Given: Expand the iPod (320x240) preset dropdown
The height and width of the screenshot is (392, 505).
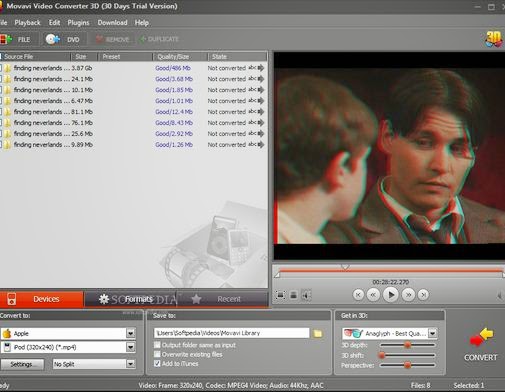Looking at the screenshot, I should [x=130, y=347].
